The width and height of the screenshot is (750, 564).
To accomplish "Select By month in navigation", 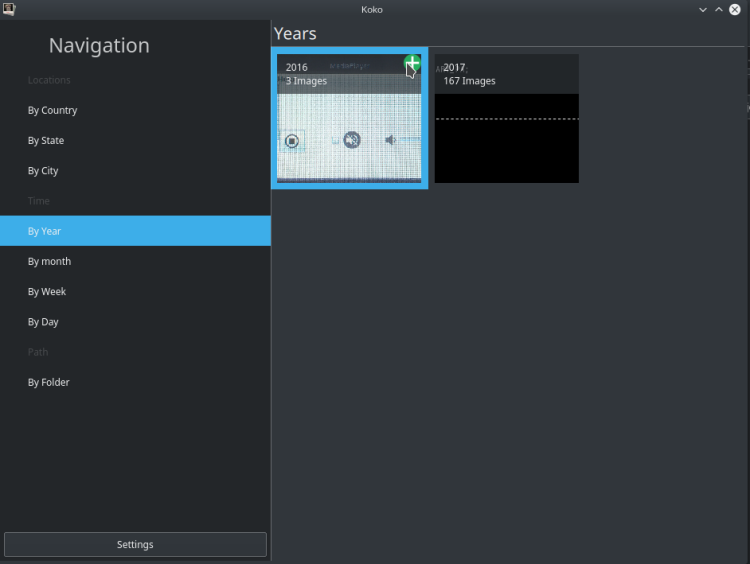I will pos(135,261).
